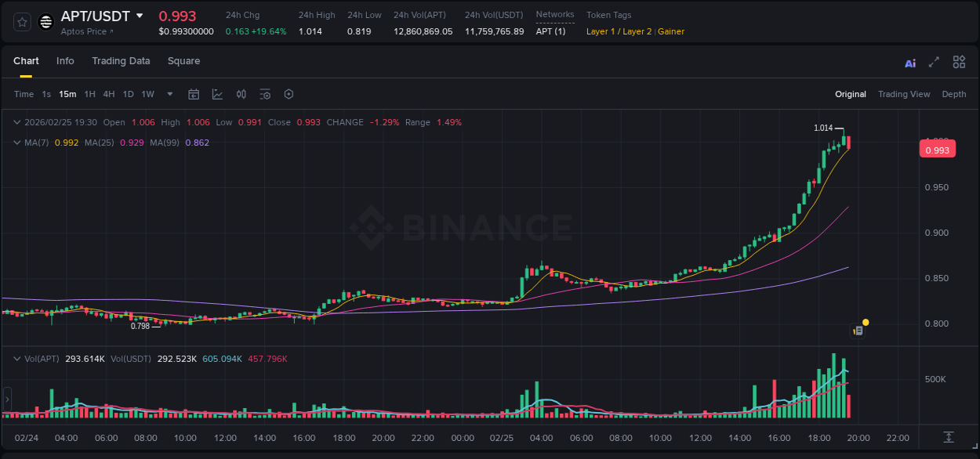Viewport: 980px width, 459px height.
Task: Mark APT/USDT as a favorite pair
Action: pyautogui.click(x=21, y=21)
